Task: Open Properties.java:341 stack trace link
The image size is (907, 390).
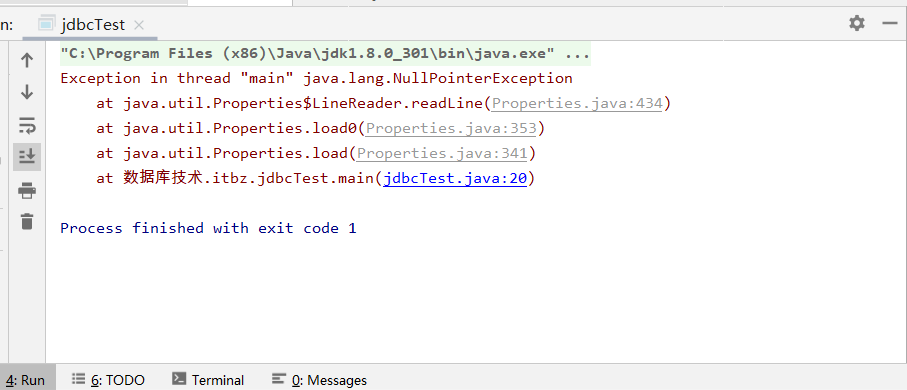Action: point(442,153)
